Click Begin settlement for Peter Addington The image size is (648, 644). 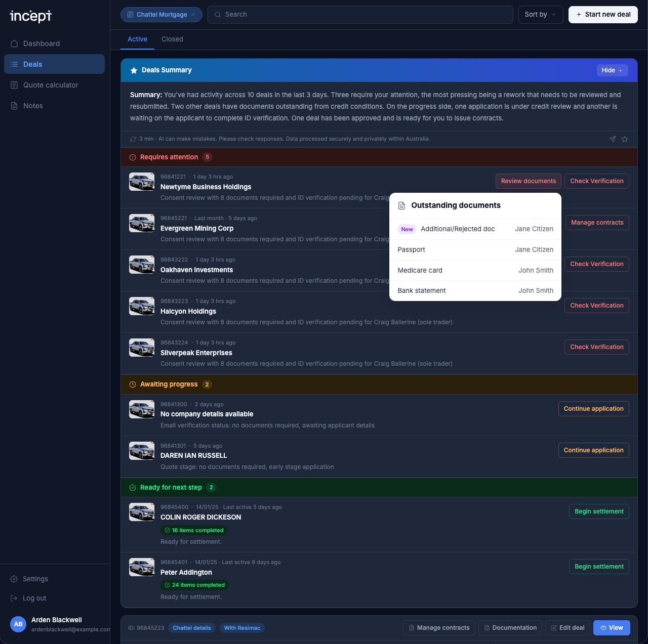pyautogui.click(x=599, y=567)
